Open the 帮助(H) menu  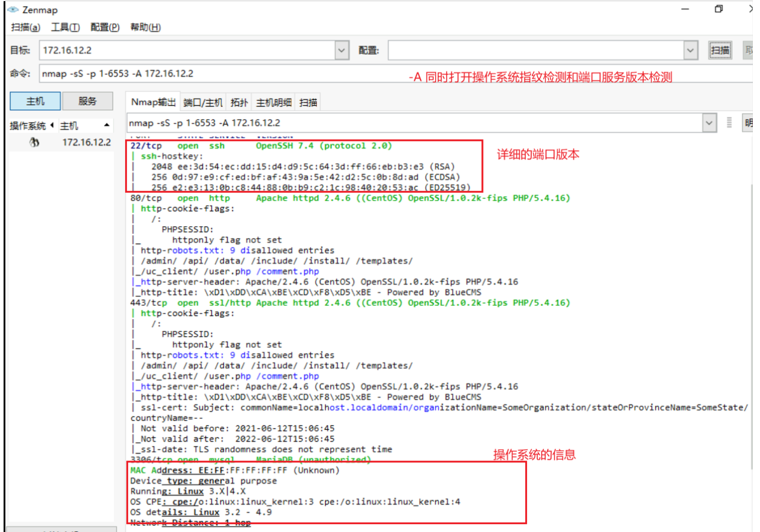tap(145, 27)
